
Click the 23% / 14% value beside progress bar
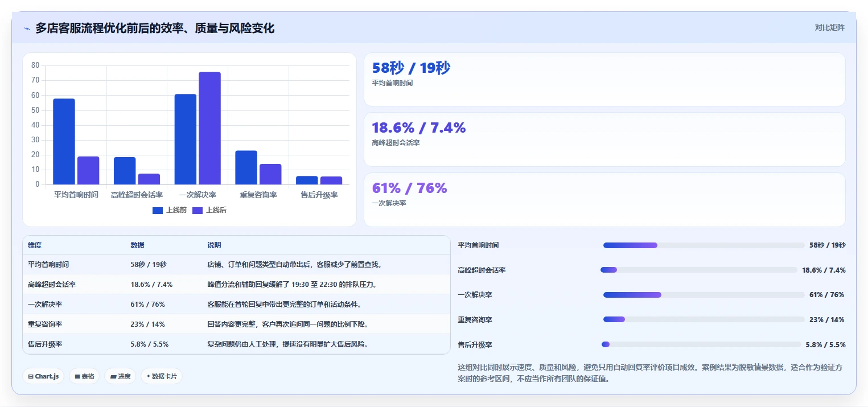coord(826,320)
